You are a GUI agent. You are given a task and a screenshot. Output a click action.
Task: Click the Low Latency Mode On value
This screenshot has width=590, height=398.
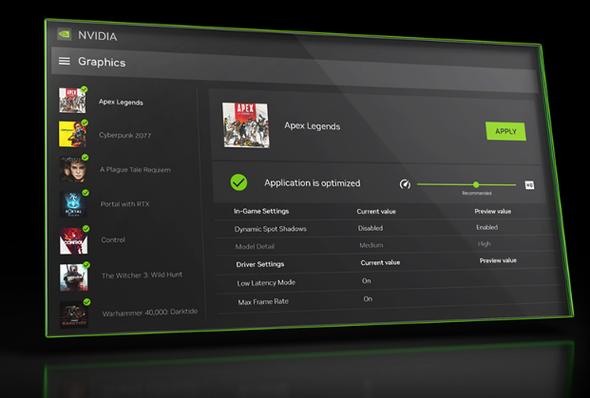(x=366, y=281)
